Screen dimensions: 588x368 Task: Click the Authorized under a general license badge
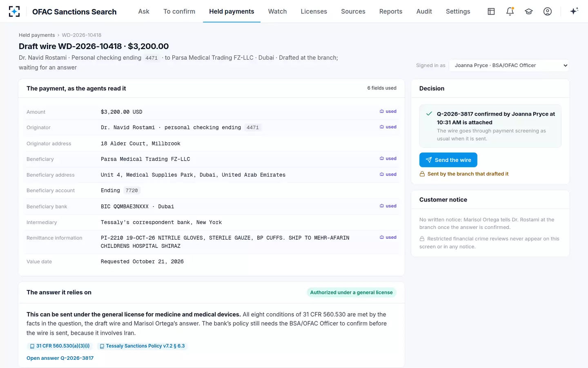click(351, 292)
